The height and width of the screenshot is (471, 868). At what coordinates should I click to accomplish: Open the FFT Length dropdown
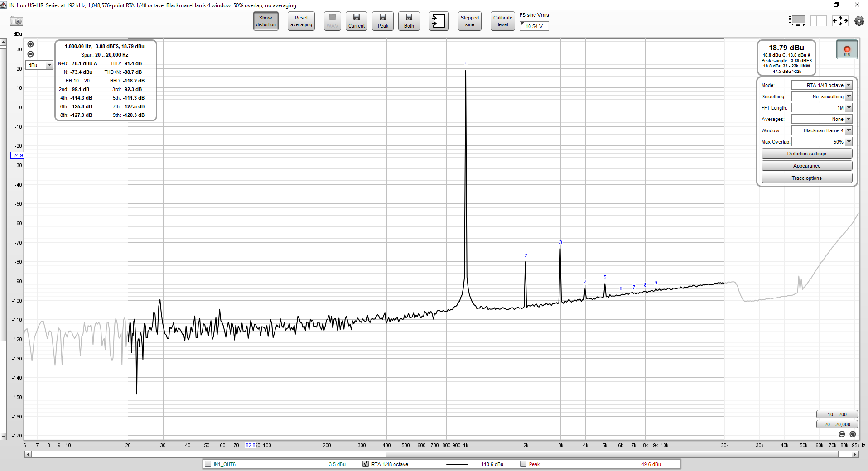point(822,108)
